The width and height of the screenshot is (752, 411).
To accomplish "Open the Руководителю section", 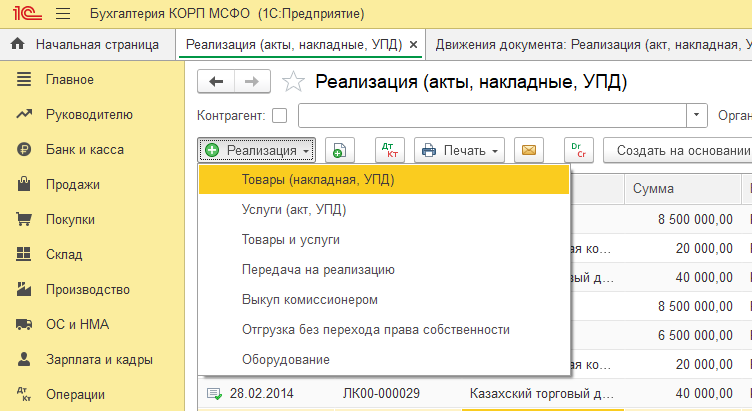I will (89, 115).
